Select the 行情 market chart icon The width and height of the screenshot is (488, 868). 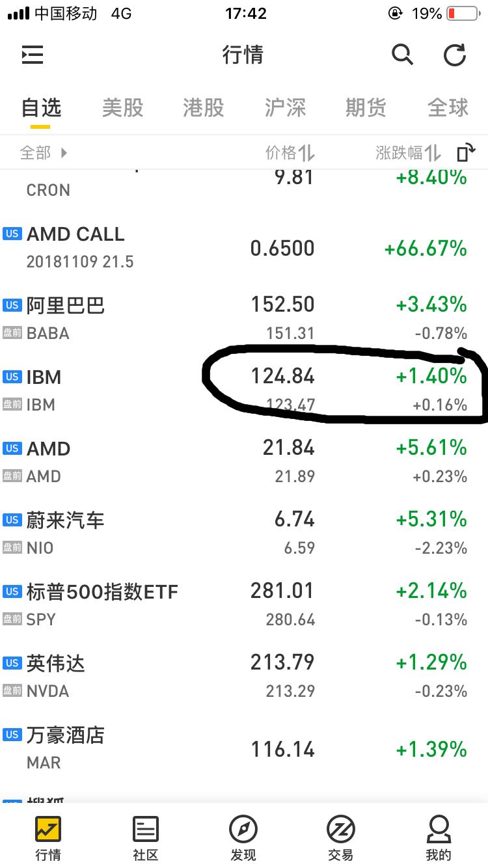point(48,830)
